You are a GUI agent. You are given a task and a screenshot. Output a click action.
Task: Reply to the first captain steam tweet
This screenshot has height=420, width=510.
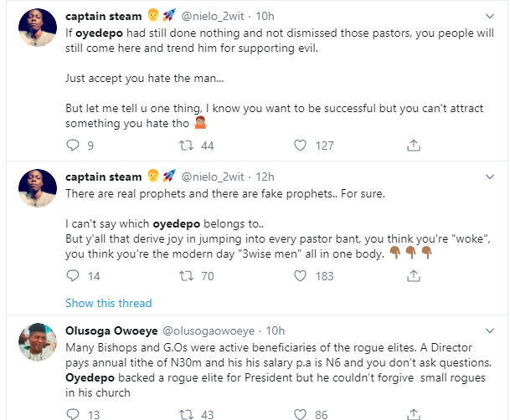tap(74, 145)
